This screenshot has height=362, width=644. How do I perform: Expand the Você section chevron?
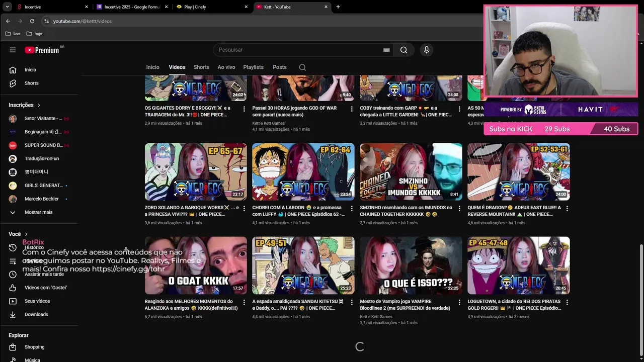(26, 234)
